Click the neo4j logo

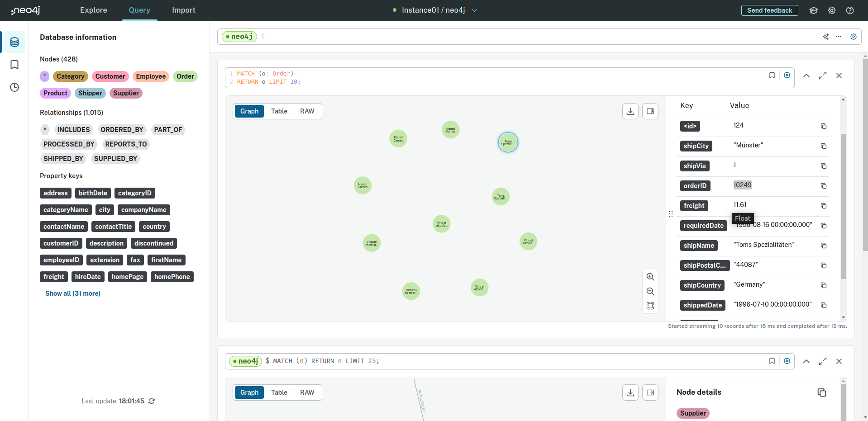tap(25, 10)
